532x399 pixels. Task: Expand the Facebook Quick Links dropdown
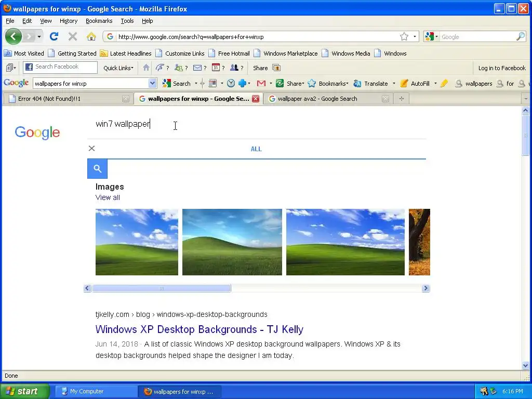(x=118, y=68)
